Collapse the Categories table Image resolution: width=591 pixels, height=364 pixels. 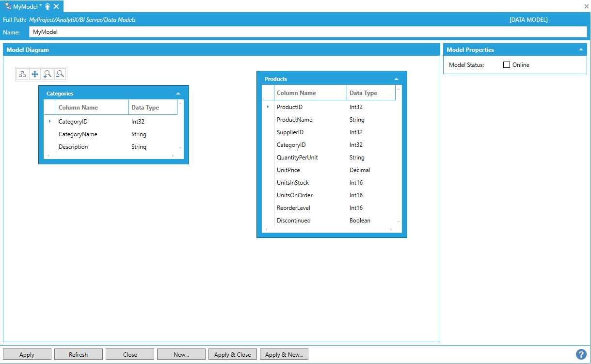pos(178,94)
